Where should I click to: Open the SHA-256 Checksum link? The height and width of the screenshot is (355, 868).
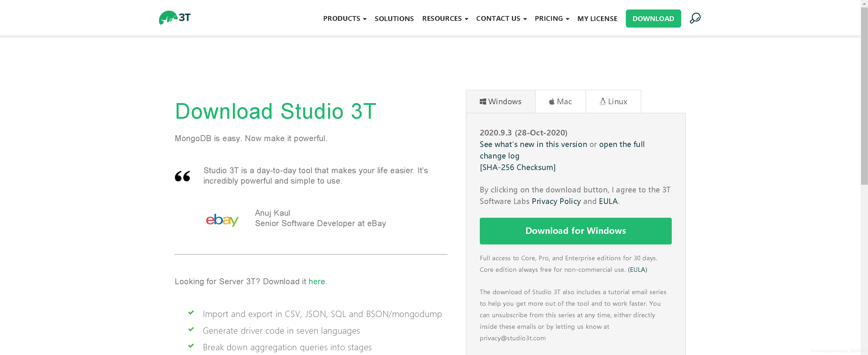click(x=517, y=167)
